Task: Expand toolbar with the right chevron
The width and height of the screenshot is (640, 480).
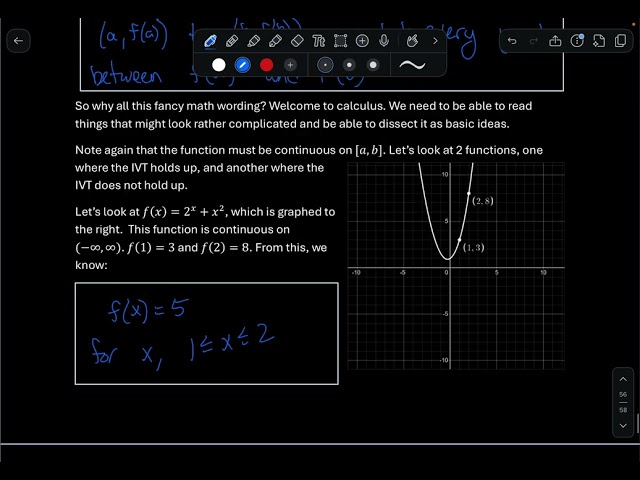Action: coord(435,41)
